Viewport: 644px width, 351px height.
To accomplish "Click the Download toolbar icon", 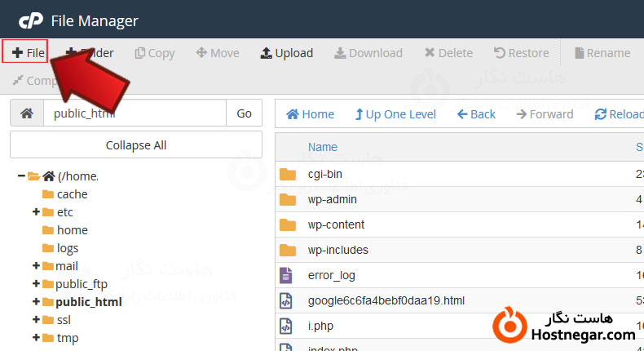I will pyautogui.click(x=368, y=53).
